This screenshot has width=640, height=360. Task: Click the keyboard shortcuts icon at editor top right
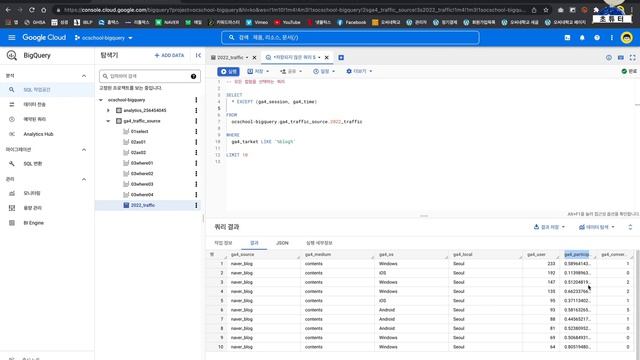620,58
